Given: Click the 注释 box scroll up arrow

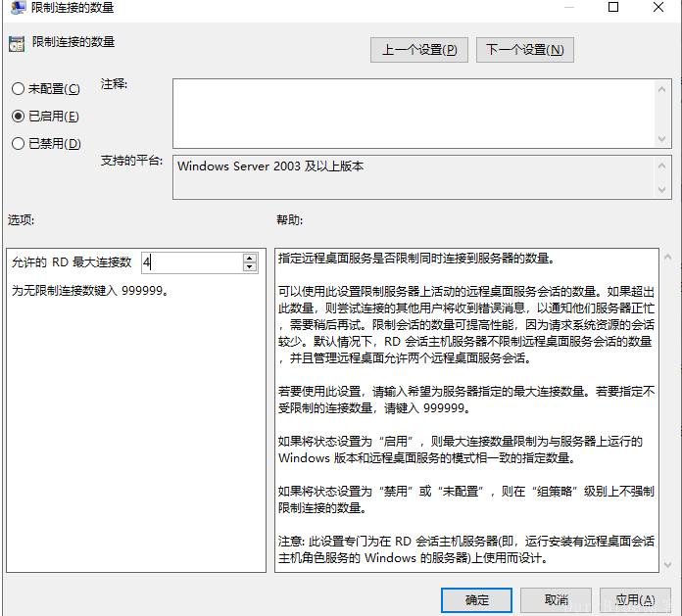Looking at the screenshot, I should pyautogui.click(x=662, y=89).
